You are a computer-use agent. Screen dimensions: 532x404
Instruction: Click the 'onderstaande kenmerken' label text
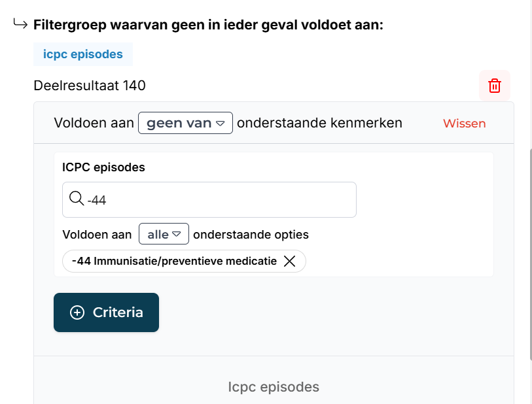(x=319, y=123)
